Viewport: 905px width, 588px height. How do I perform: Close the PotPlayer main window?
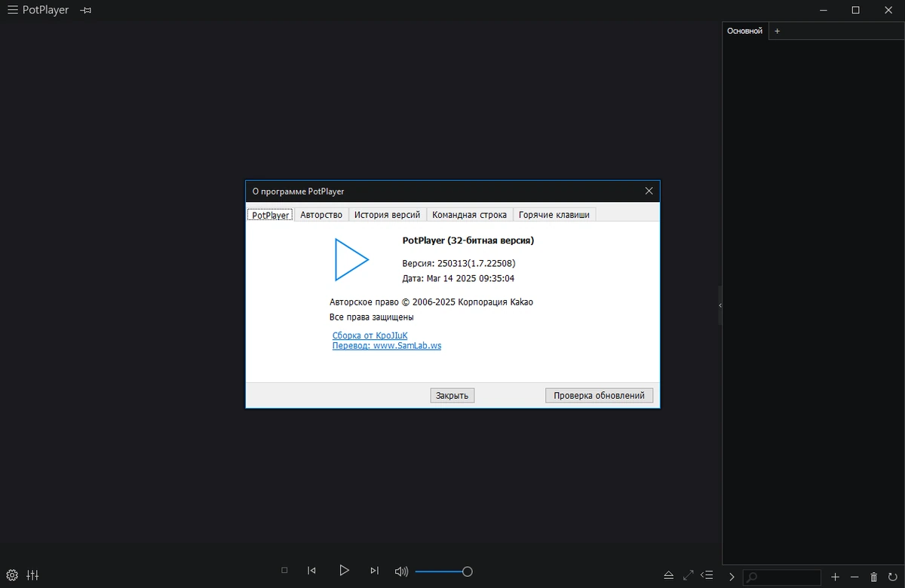887,11
